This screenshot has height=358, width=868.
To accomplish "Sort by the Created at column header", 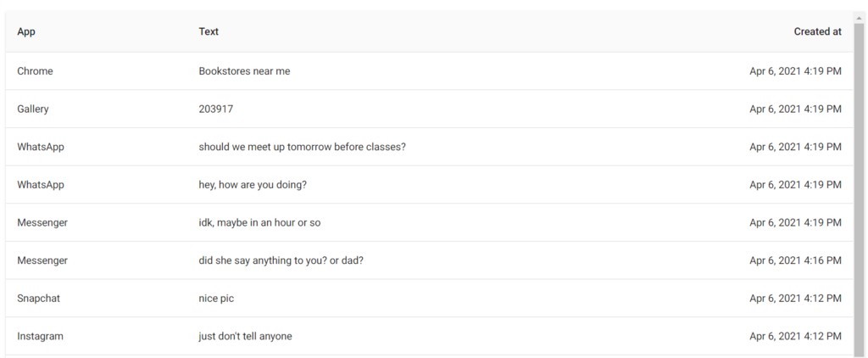I will 817,31.
